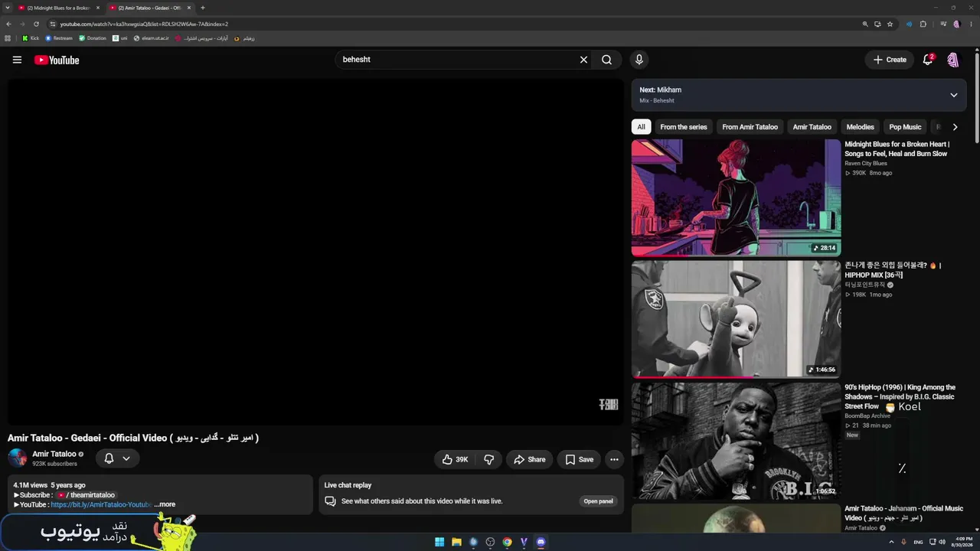Clear the search box text
Image resolution: width=980 pixels, height=551 pixels.
coord(583,60)
